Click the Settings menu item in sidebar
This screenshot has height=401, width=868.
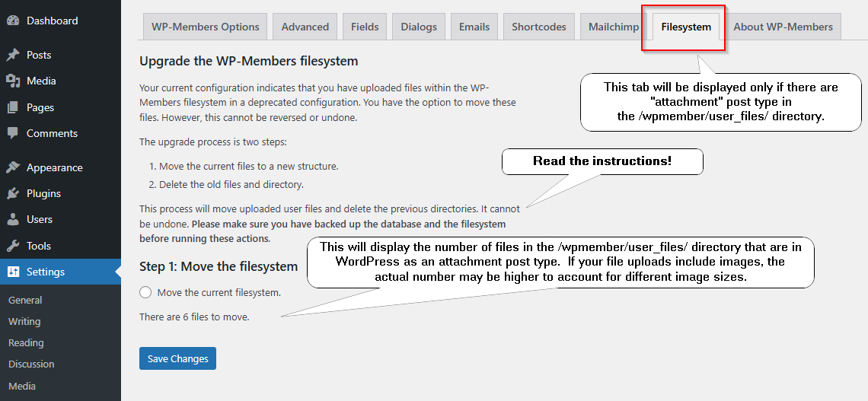[x=46, y=272]
